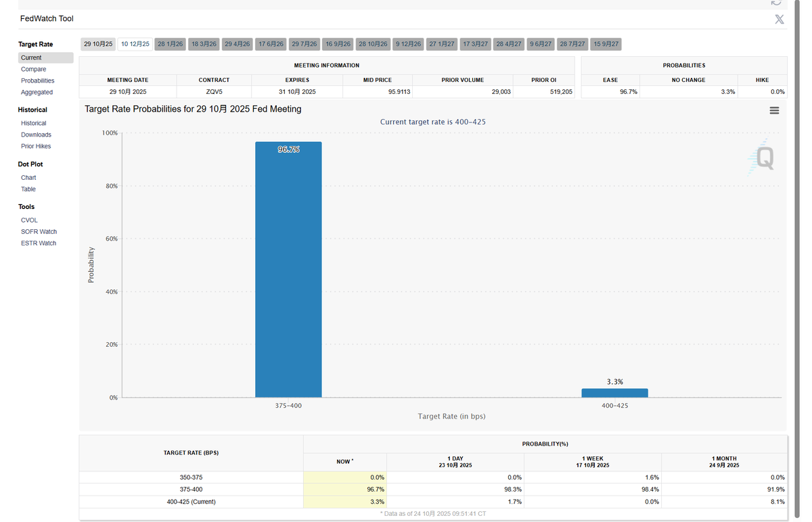
Task: Open the Dot Plot Table link
Action: (x=28, y=189)
